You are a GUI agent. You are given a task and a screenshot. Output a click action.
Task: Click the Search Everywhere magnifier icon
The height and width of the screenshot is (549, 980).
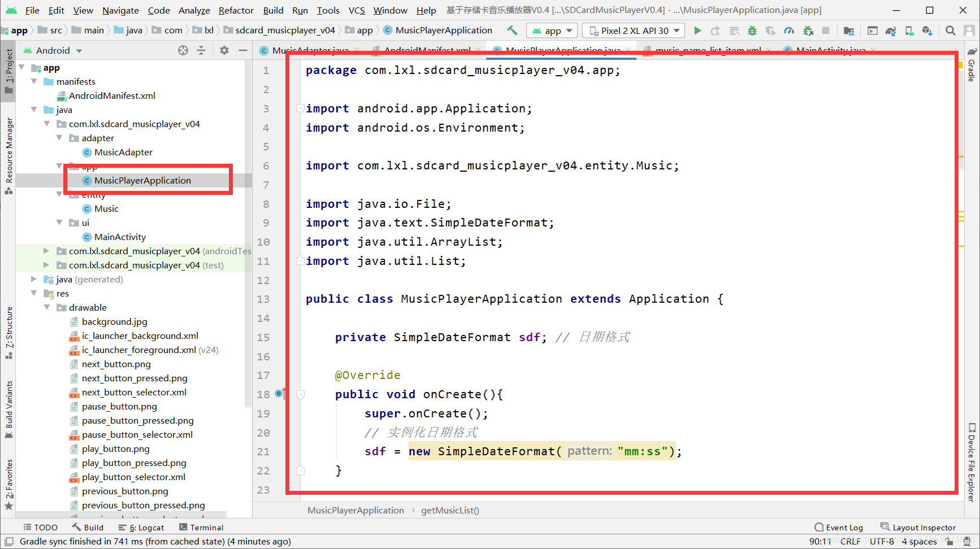pyautogui.click(x=951, y=30)
